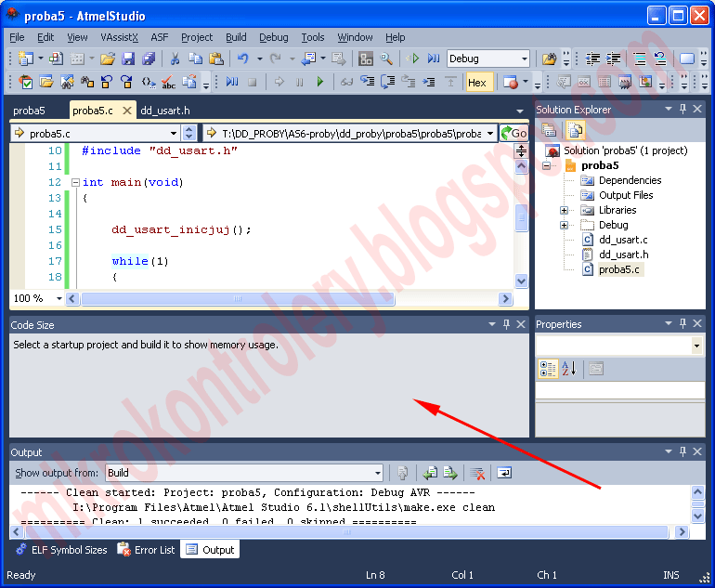Image resolution: width=715 pixels, height=588 pixels.
Task: Click the New Project icon
Action: [26, 59]
